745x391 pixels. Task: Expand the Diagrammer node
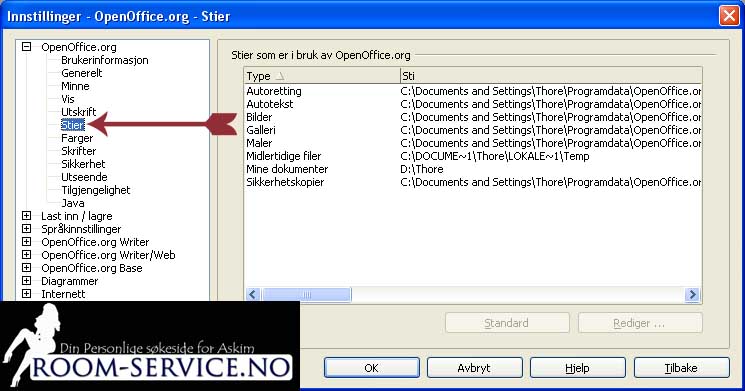coord(27,281)
